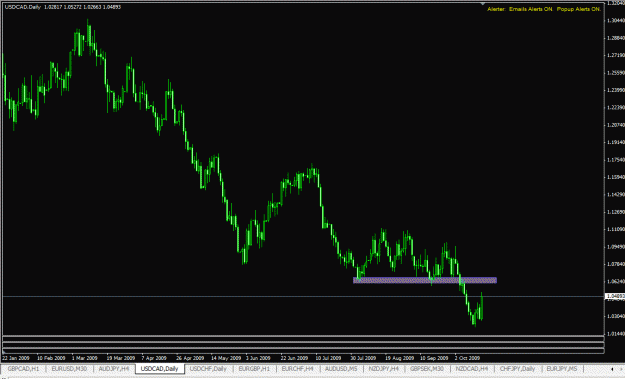Click the 10 Sep 2009 date label
The width and height of the screenshot is (625, 379).
pyautogui.click(x=434, y=358)
